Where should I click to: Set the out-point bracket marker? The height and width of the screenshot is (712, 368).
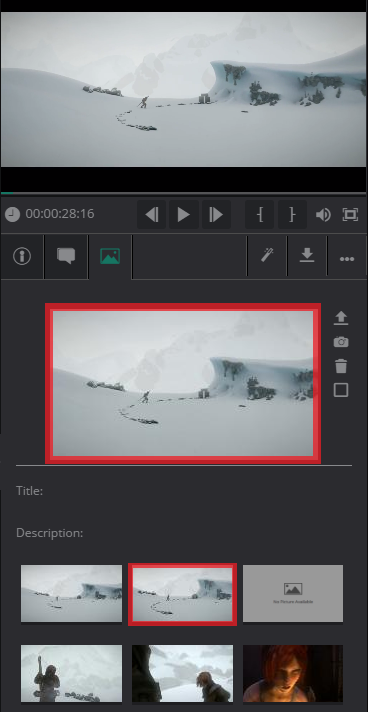[x=292, y=214]
